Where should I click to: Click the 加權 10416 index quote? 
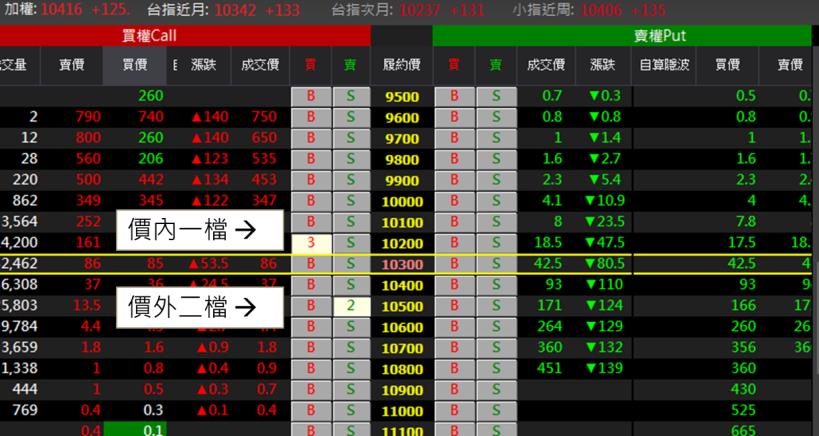[x=68, y=9]
